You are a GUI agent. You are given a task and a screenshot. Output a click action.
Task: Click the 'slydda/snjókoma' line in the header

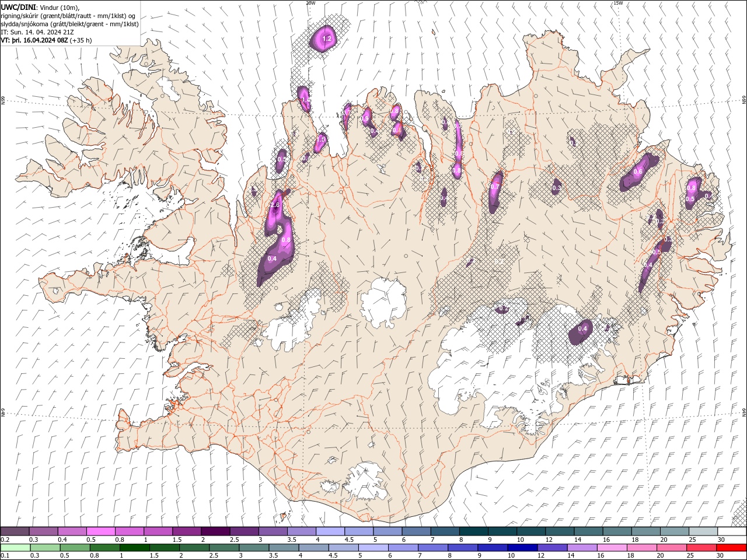pos(70,24)
